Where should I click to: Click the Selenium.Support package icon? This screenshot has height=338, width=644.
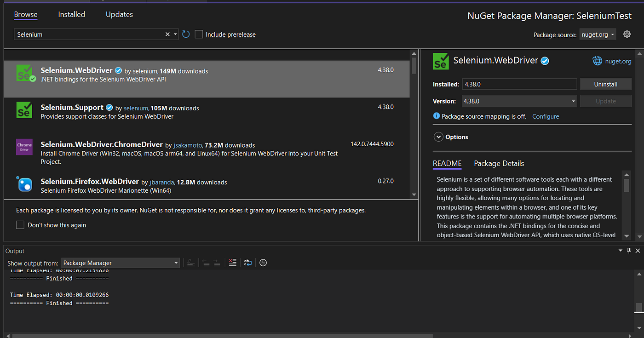(x=24, y=110)
